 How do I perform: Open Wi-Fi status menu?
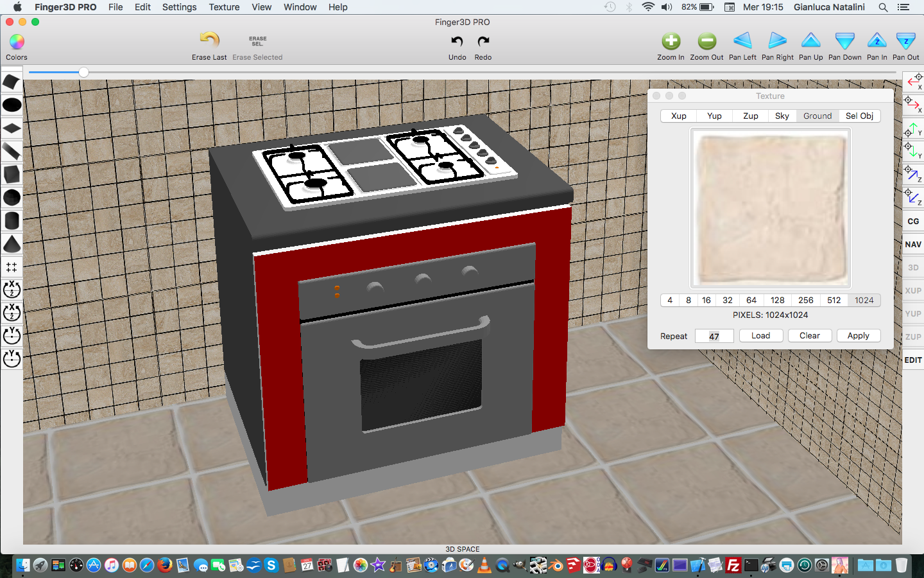tap(648, 7)
